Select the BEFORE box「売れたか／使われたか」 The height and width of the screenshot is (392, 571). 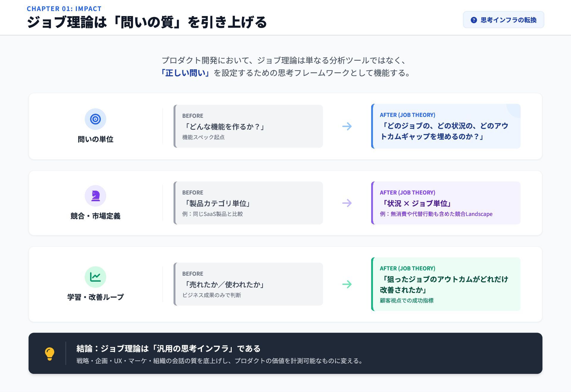pos(248,284)
